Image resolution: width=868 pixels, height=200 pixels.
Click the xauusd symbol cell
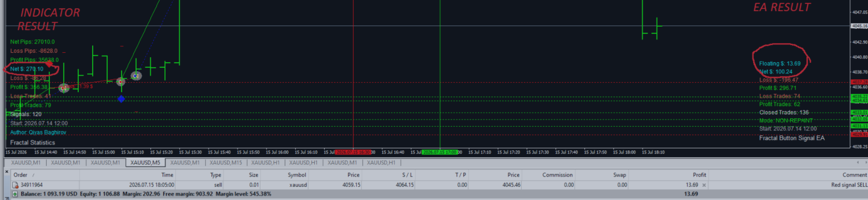coord(297,185)
